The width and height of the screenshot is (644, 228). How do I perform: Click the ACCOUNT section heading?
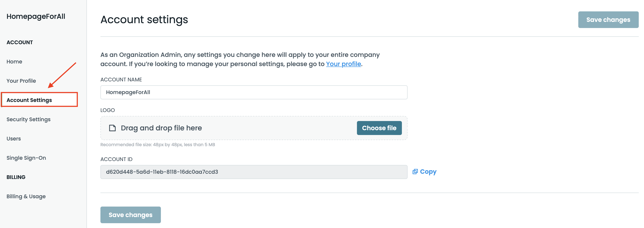coord(20,42)
